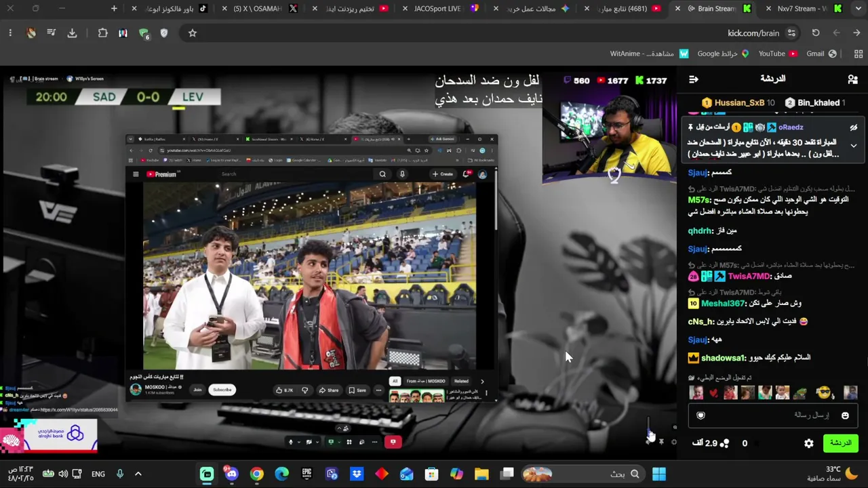Click the ENG language indicator
The height and width of the screenshot is (488, 868).
(x=98, y=474)
